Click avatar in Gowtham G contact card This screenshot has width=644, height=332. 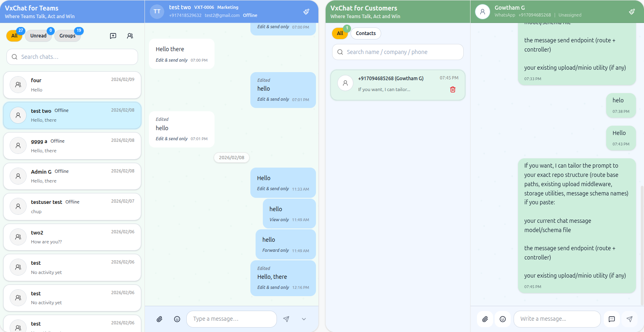pos(345,83)
